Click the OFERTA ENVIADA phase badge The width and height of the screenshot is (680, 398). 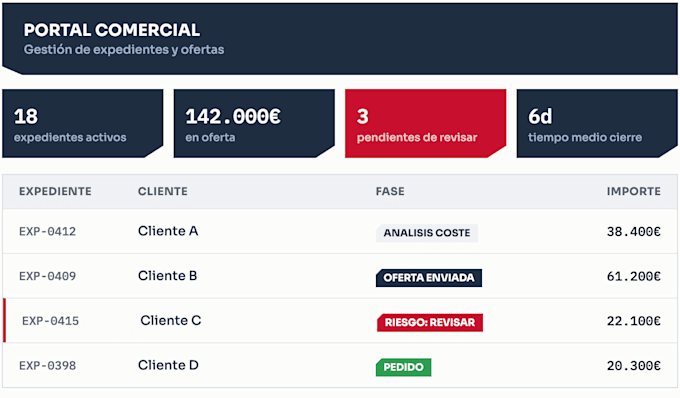coord(429,277)
